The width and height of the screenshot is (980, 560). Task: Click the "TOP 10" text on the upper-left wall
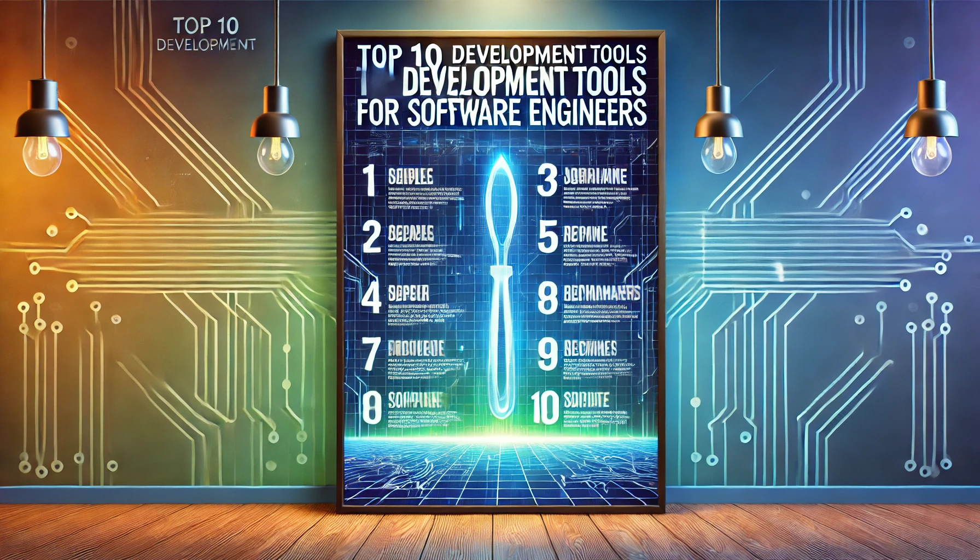pos(206,26)
